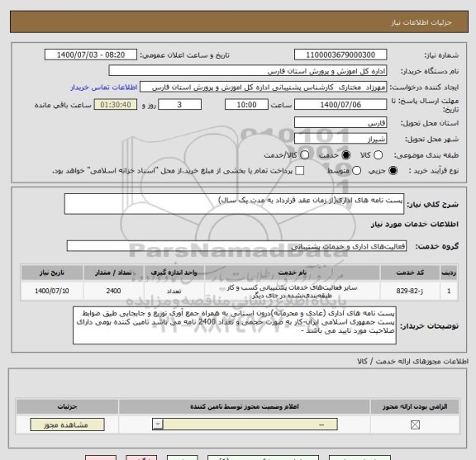Viewport: 476px width, 460px height.
Task: Click the شماره نیاز number field
Action: click(x=340, y=55)
